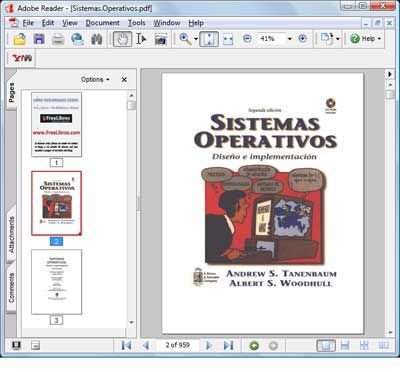400x372 pixels.
Task: Click the rotate page view icon
Action: pos(327,39)
